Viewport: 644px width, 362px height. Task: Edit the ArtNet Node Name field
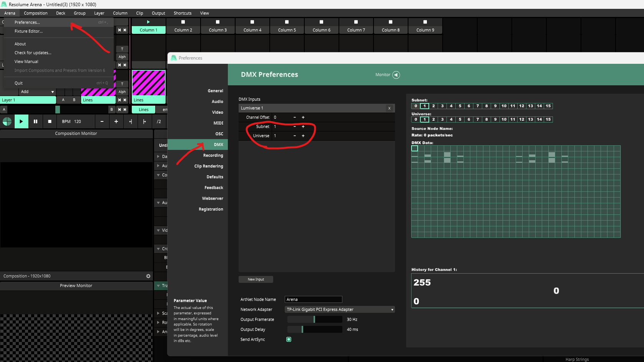[314, 299]
